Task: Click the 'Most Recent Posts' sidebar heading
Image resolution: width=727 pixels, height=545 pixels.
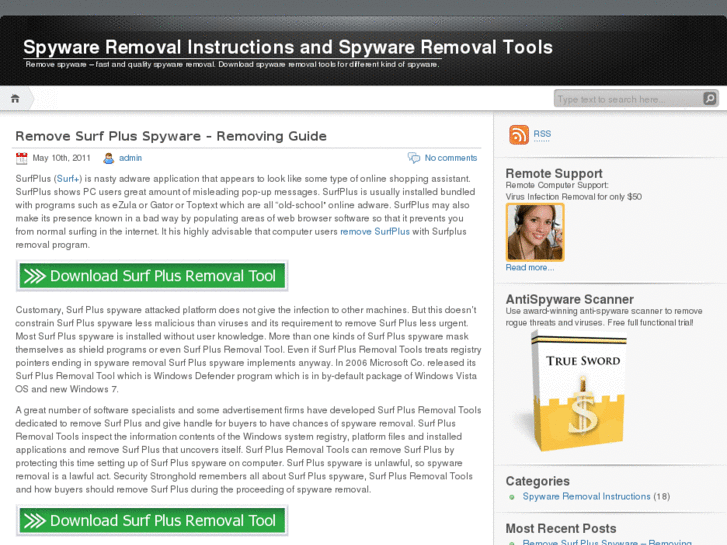Action: 561,528
